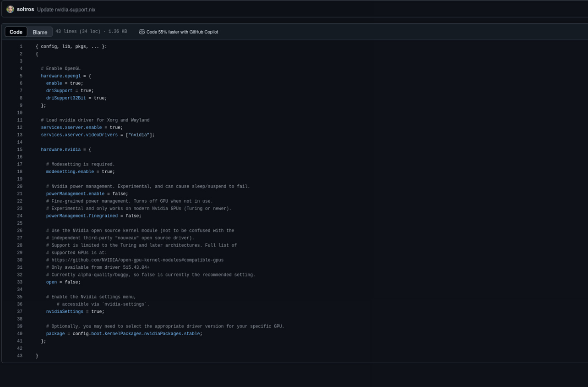Open the soltros author profile link
The image size is (588, 387).
pos(25,9)
